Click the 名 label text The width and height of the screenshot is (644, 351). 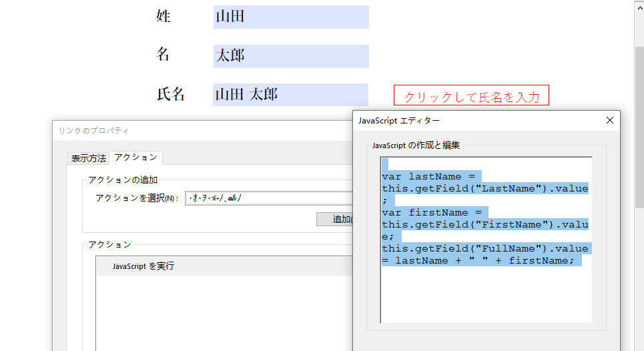pyautogui.click(x=163, y=54)
